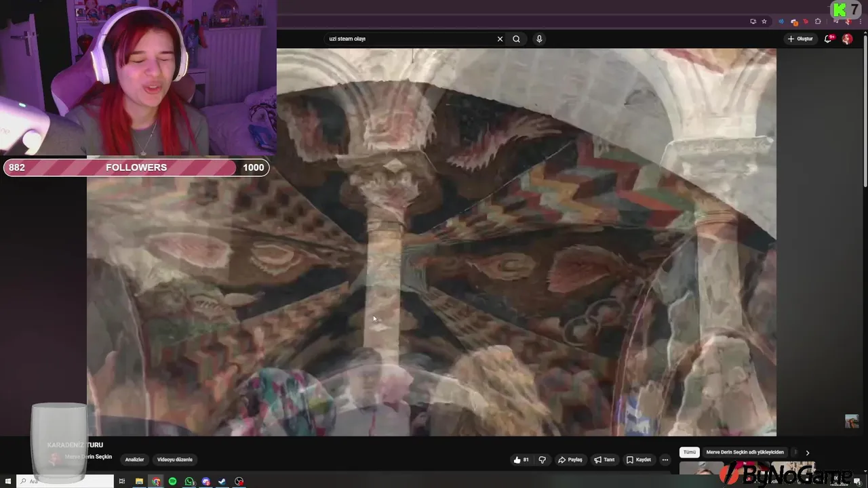This screenshot has width=868, height=488.
Task: Select the Tümü filter chip
Action: (690, 452)
